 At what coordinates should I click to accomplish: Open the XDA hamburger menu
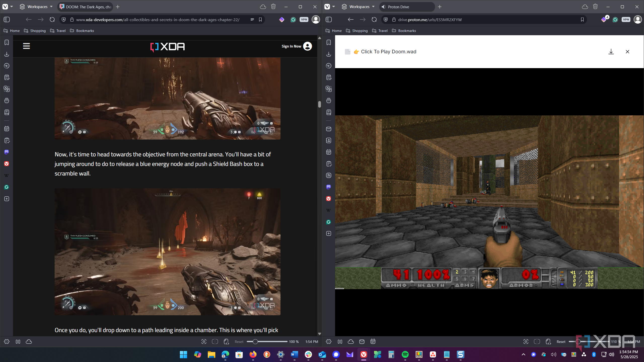[26, 46]
